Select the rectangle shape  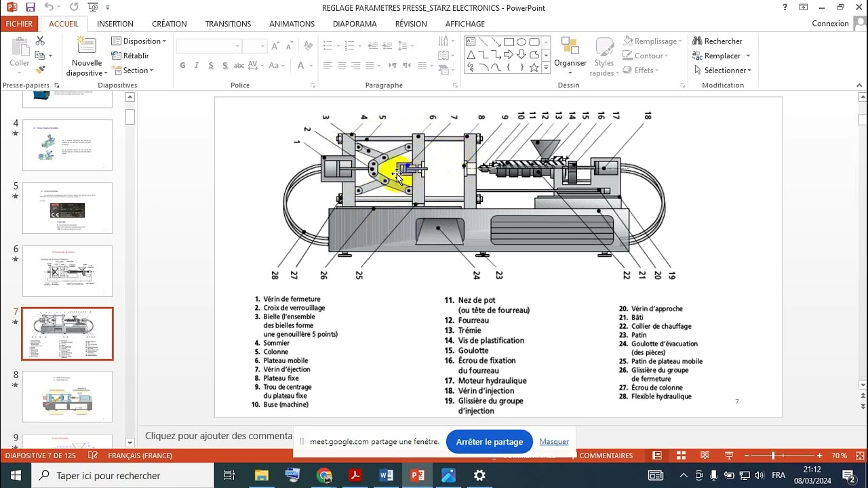click(x=509, y=42)
